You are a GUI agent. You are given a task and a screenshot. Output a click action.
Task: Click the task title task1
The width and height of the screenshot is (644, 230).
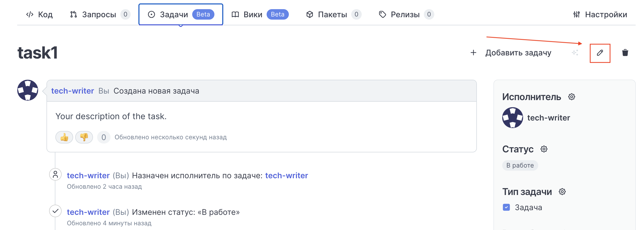pos(38,53)
